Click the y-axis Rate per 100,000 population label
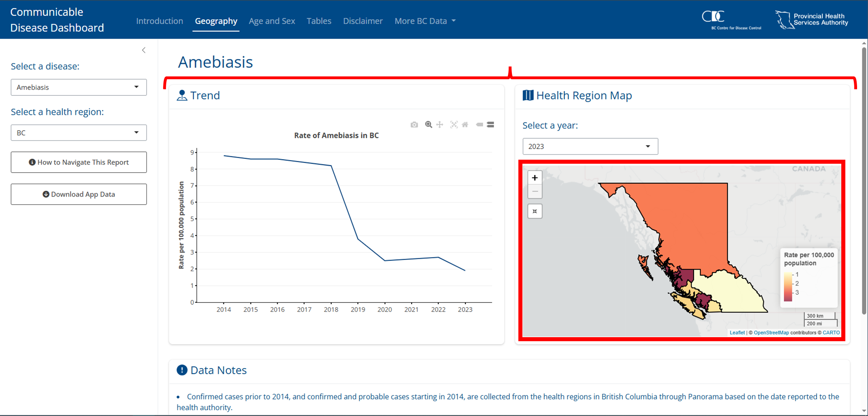 (x=181, y=225)
